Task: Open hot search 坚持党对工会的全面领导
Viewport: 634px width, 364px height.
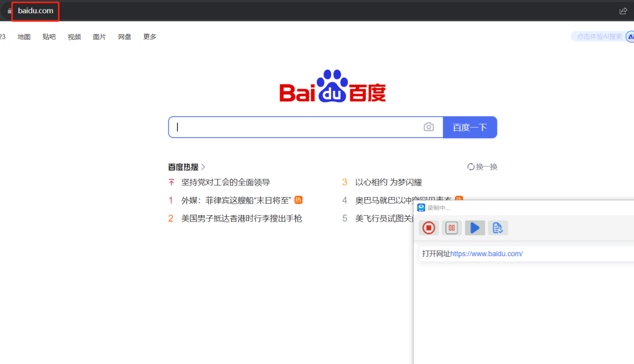Action: [x=225, y=182]
